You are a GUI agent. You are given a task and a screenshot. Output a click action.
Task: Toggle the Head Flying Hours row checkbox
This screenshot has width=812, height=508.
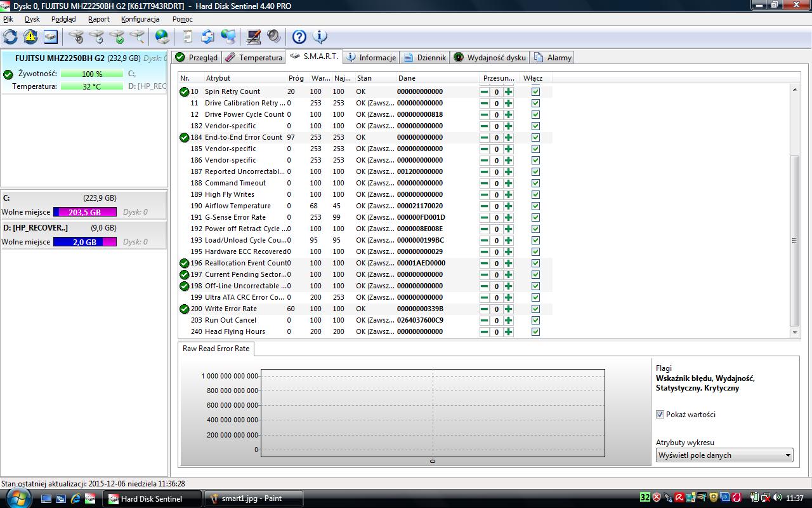pyautogui.click(x=535, y=332)
